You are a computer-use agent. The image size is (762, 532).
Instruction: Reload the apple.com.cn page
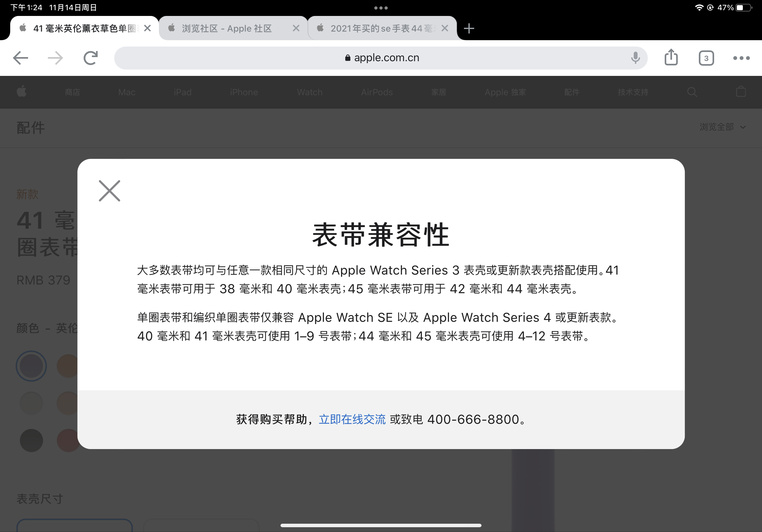pyautogui.click(x=90, y=58)
